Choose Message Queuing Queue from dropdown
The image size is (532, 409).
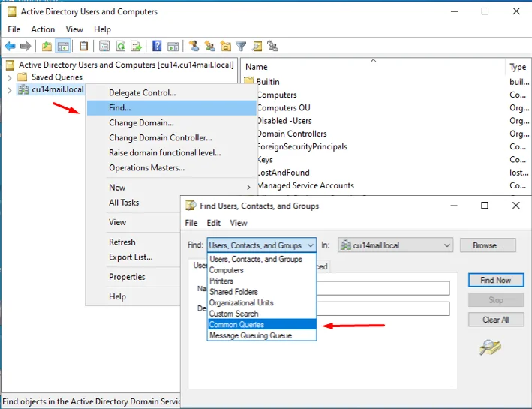262,335
